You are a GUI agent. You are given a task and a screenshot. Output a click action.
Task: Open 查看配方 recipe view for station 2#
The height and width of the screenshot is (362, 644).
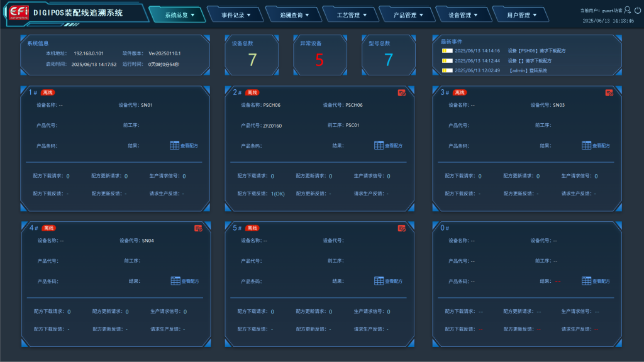(x=388, y=145)
